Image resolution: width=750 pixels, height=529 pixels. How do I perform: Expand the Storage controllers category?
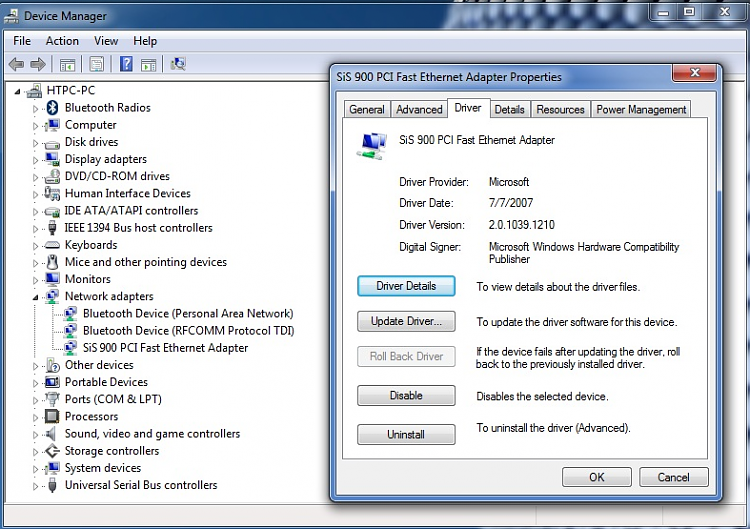35,452
